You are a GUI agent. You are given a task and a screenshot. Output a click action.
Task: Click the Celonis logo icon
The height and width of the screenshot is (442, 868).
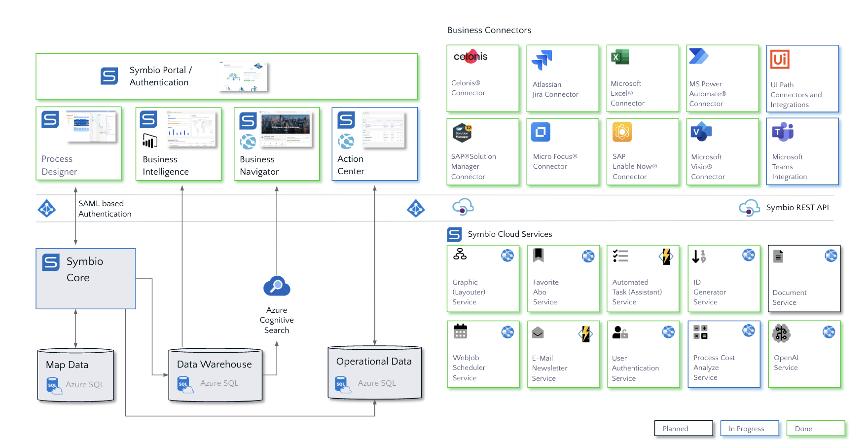(470, 56)
